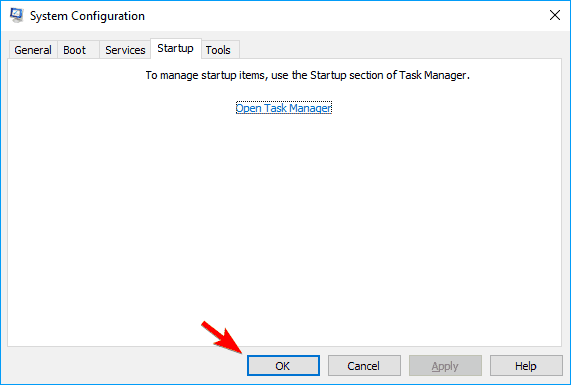Confirm settings with the OK button
The height and width of the screenshot is (385, 571).
[283, 366]
